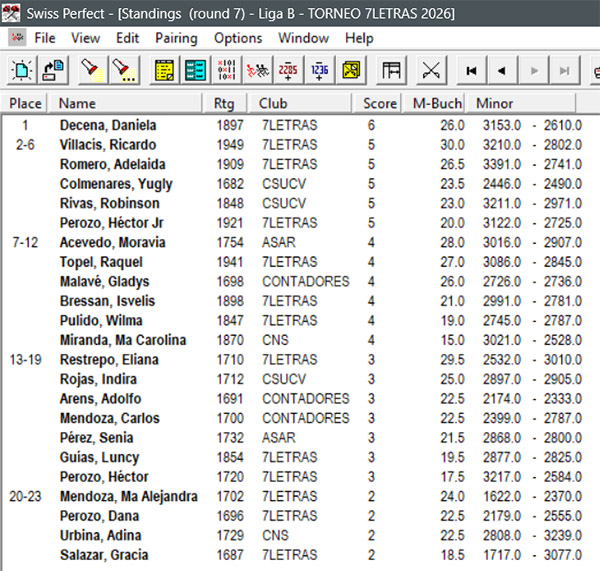Click the teal list toolbar icon
Image resolution: width=600 pixels, height=571 pixels.
coord(196,70)
